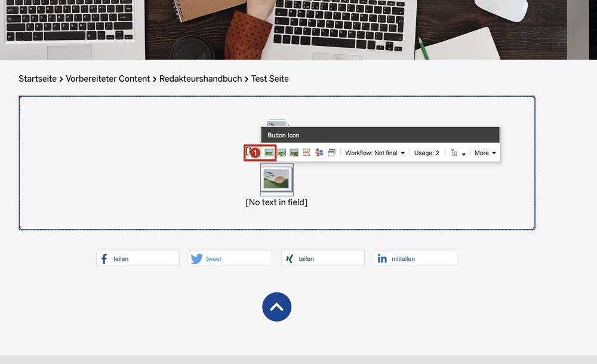Click the LinkedIn mitteilen share button

tap(415, 258)
